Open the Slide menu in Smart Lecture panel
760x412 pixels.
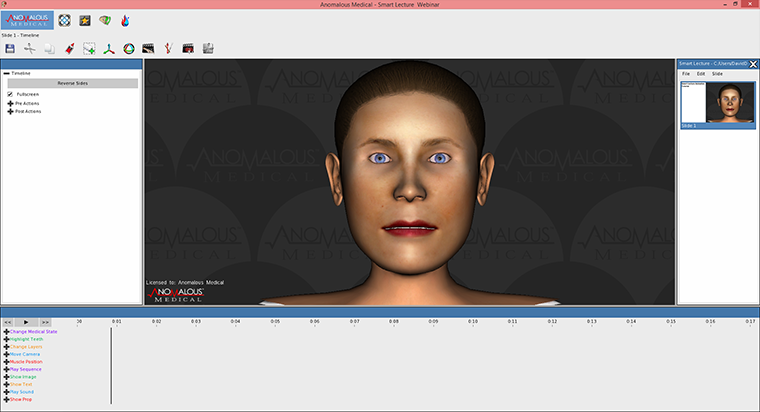717,74
